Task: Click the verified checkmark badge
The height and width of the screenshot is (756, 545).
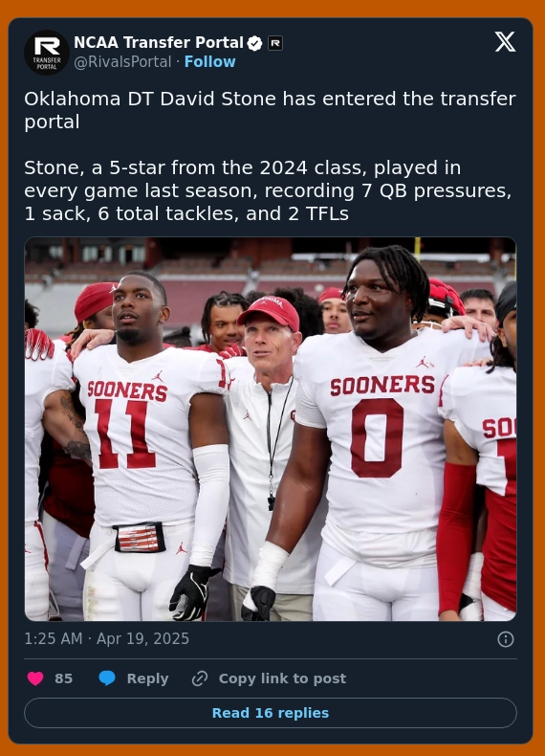Action: pyautogui.click(x=254, y=43)
